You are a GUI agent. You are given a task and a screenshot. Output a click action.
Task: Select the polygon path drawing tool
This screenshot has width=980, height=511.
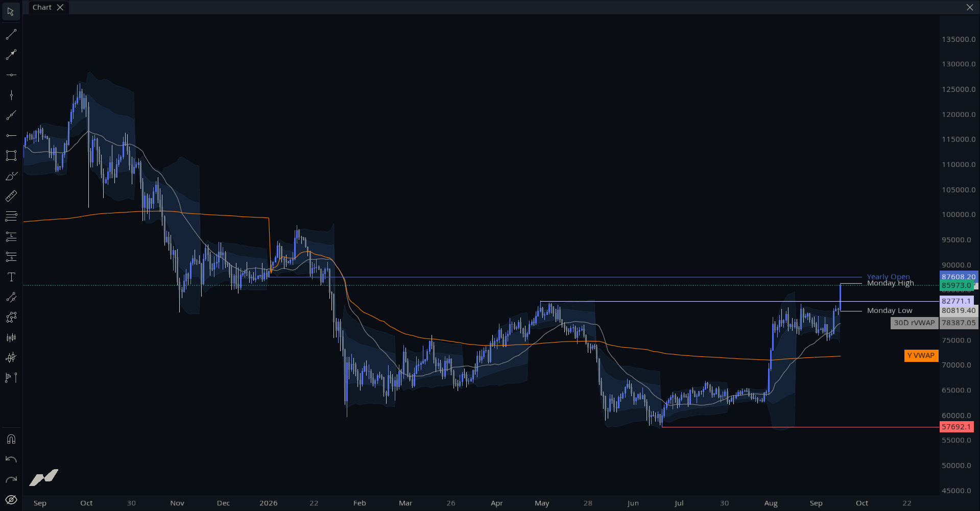click(x=11, y=318)
